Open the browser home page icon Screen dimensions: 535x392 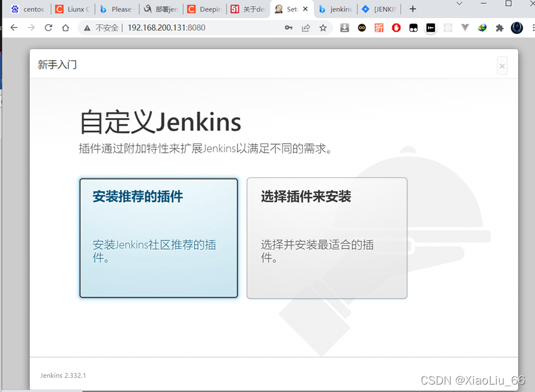point(66,28)
